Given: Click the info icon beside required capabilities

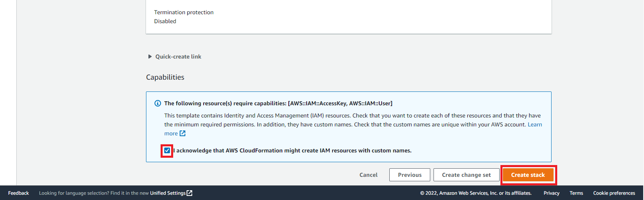Looking at the screenshot, I should [158, 103].
